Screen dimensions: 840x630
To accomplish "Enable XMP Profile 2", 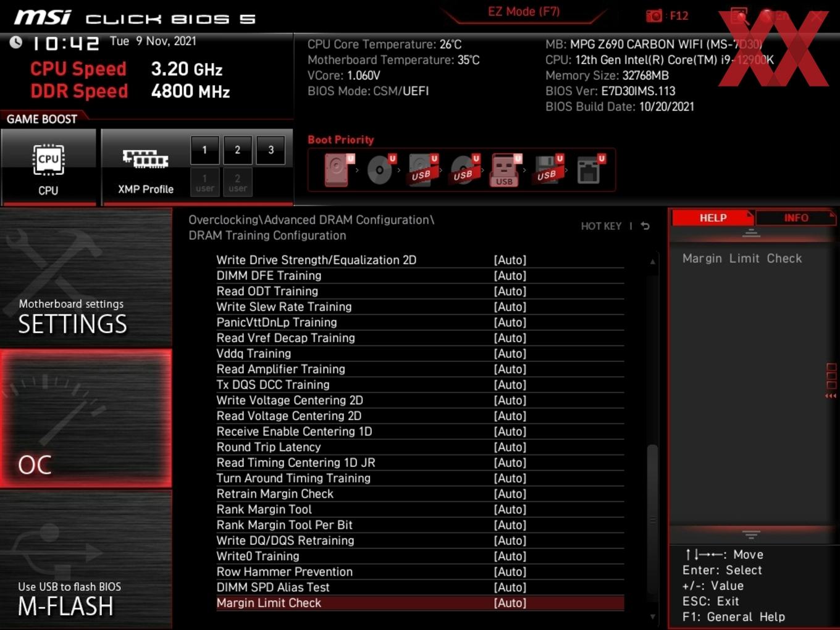I will tap(237, 149).
